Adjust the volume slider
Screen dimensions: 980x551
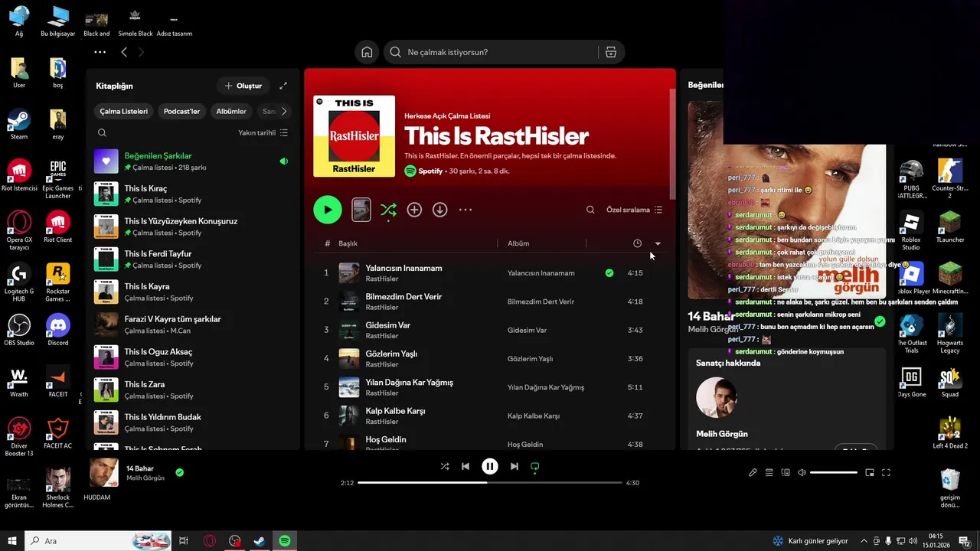pos(834,473)
